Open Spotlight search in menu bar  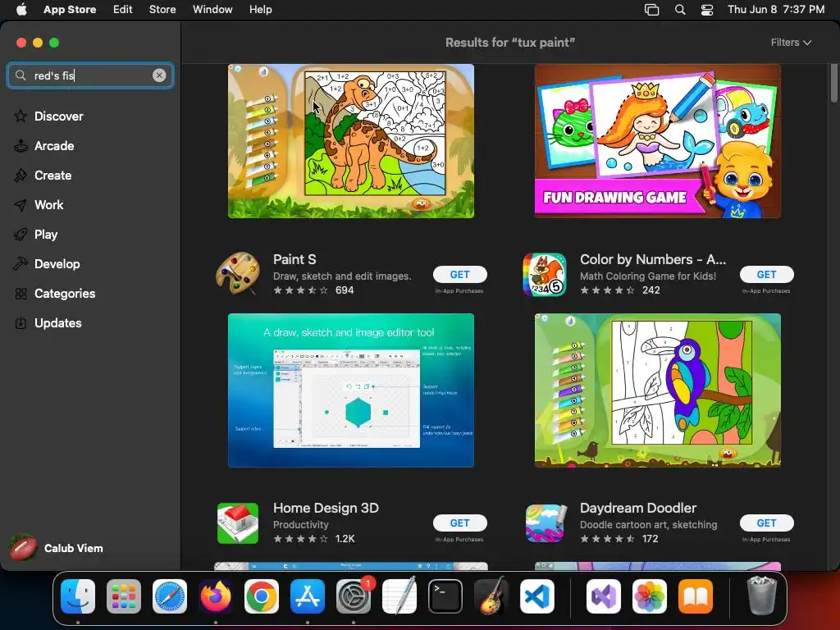coord(680,10)
